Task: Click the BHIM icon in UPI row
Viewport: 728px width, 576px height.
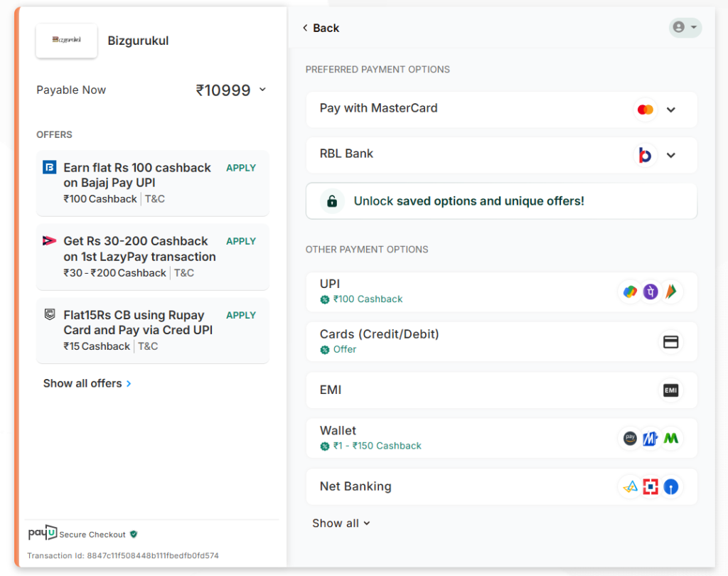Action: tap(671, 292)
